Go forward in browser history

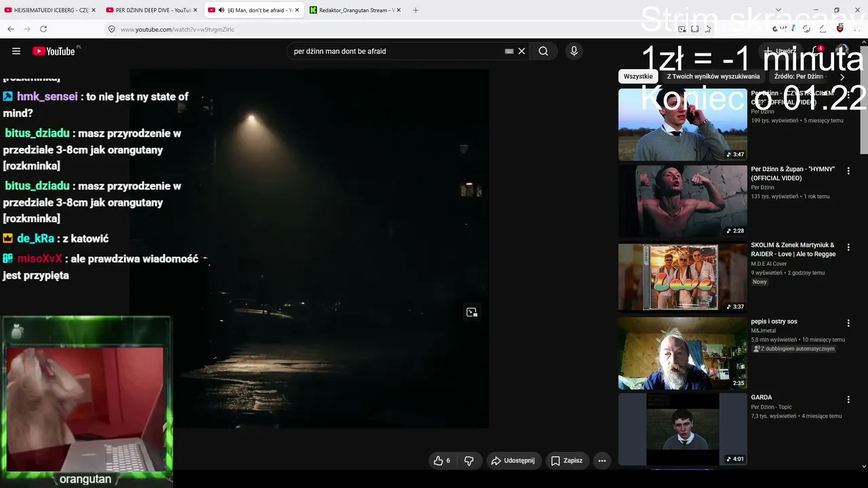tap(27, 29)
